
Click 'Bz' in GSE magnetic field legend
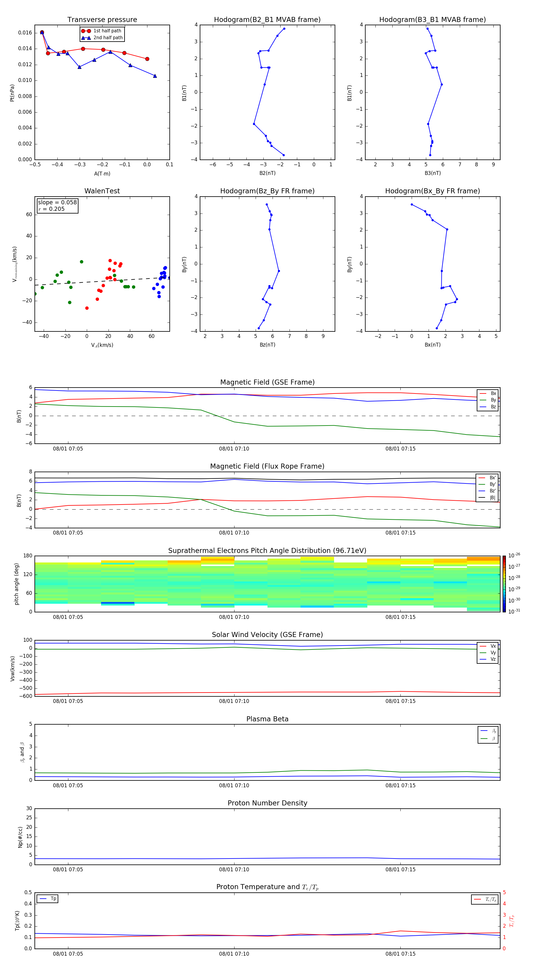(x=488, y=407)
